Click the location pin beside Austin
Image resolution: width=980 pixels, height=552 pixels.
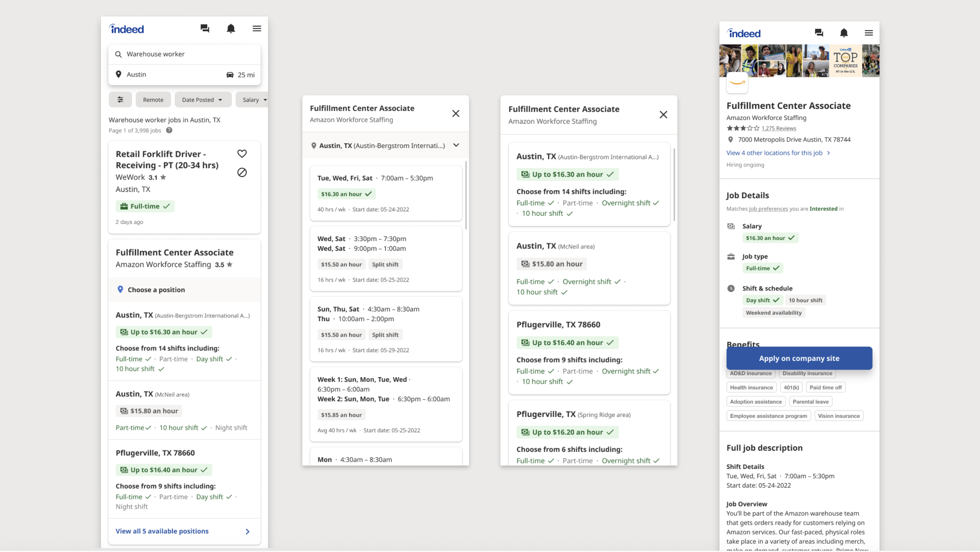click(118, 74)
